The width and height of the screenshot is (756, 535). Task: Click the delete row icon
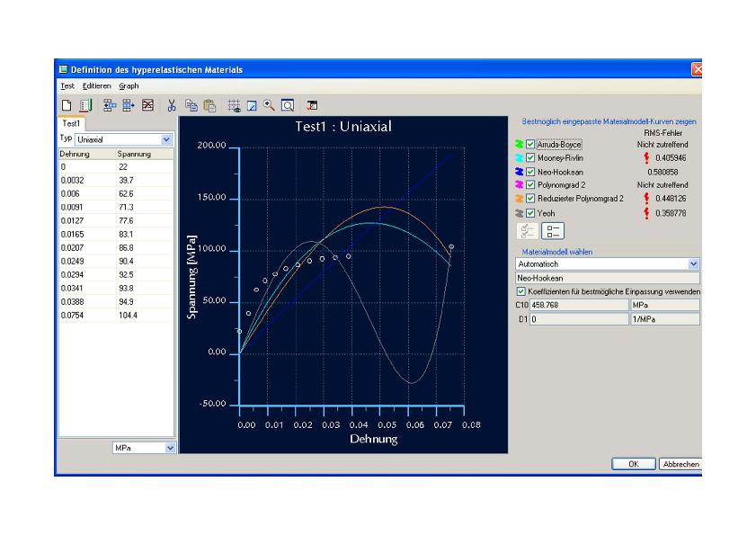pos(147,105)
